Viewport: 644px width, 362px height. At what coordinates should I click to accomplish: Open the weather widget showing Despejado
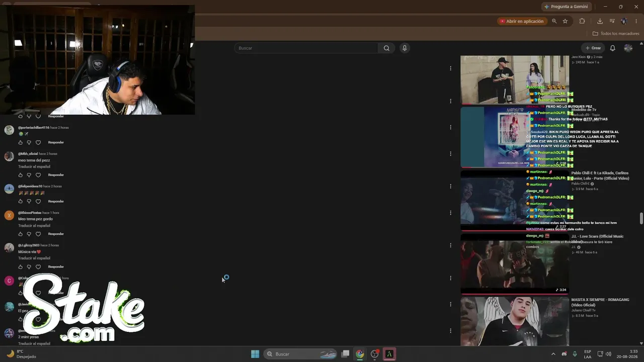click(x=21, y=354)
